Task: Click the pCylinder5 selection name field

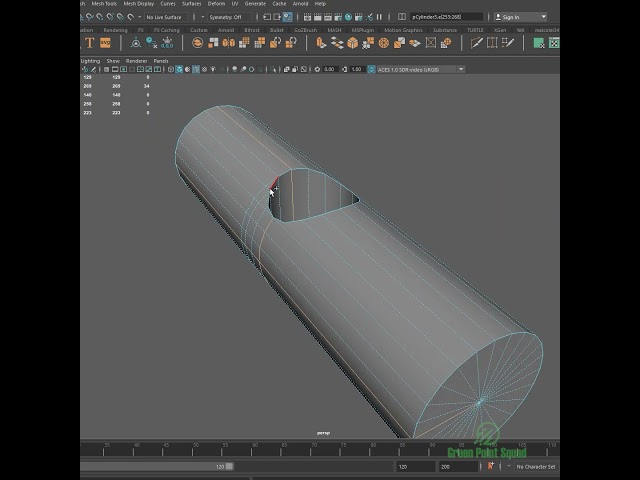Action: click(447, 17)
